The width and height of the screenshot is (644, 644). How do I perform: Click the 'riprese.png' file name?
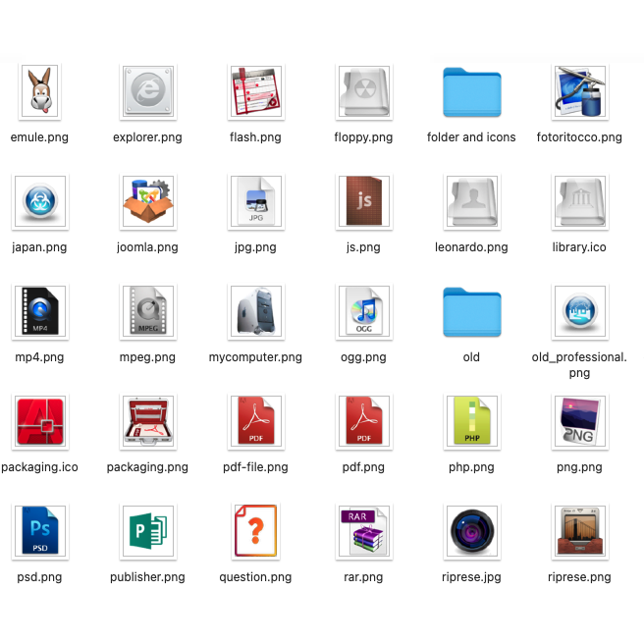coord(579,577)
